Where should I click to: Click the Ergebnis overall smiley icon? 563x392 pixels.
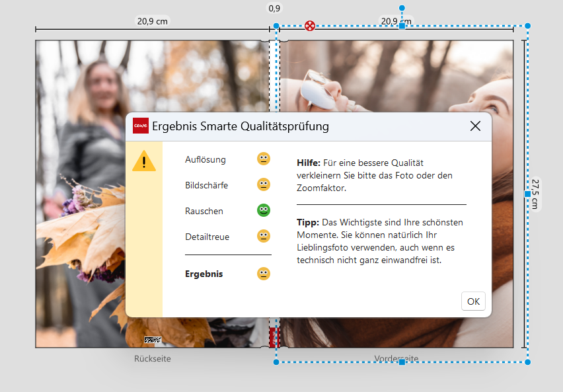(264, 274)
